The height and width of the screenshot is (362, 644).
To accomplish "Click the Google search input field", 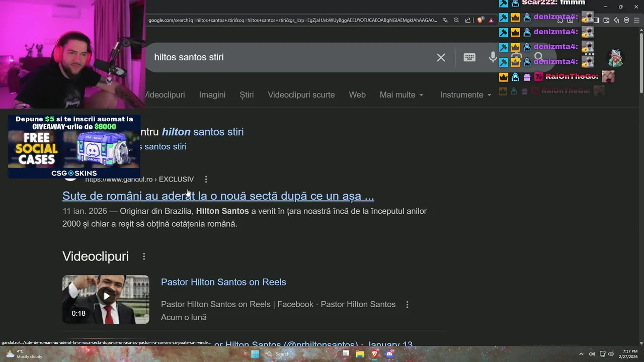I will pyautogui.click(x=292, y=57).
